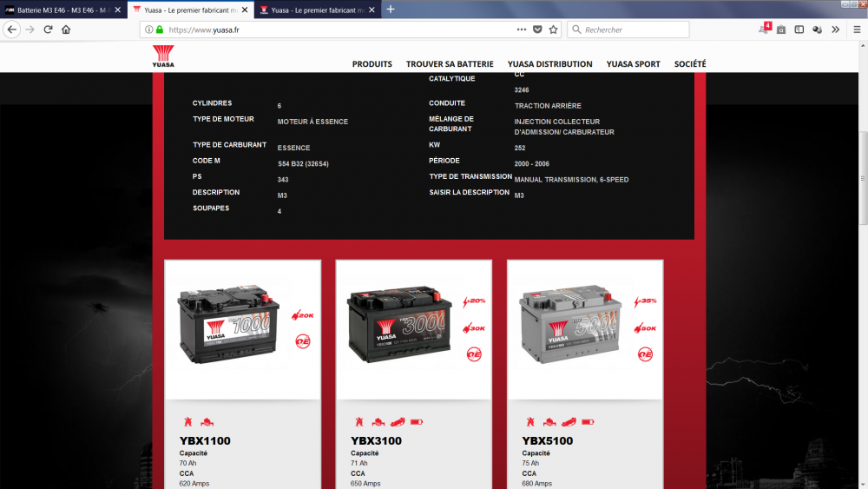Click the green padlock security icon
868x489 pixels.
pyautogui.click(x=160, y=30)
